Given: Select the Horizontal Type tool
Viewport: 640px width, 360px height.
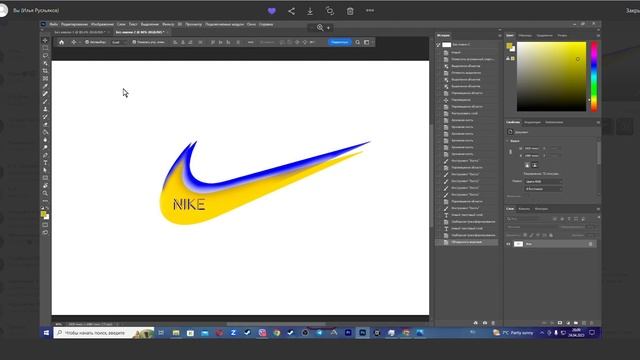Looking at the screenshot, I should pyautogui.click(x=45, y=162).
